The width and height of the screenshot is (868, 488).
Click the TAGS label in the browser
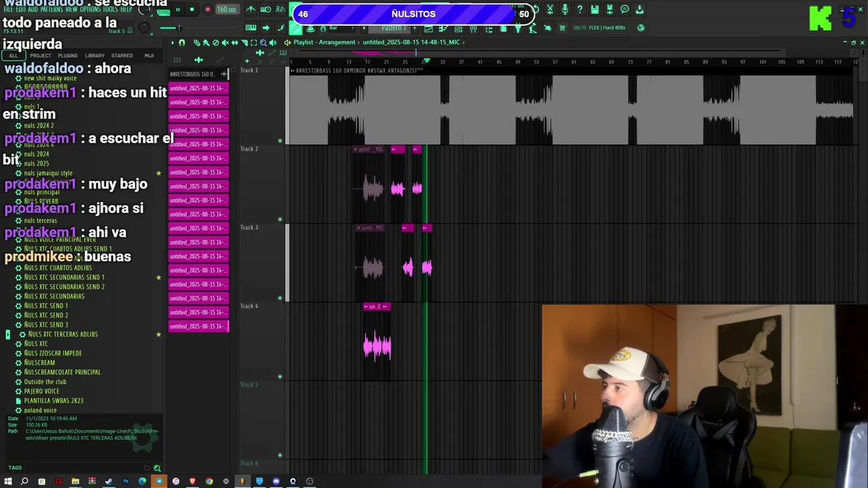[15, 468]
